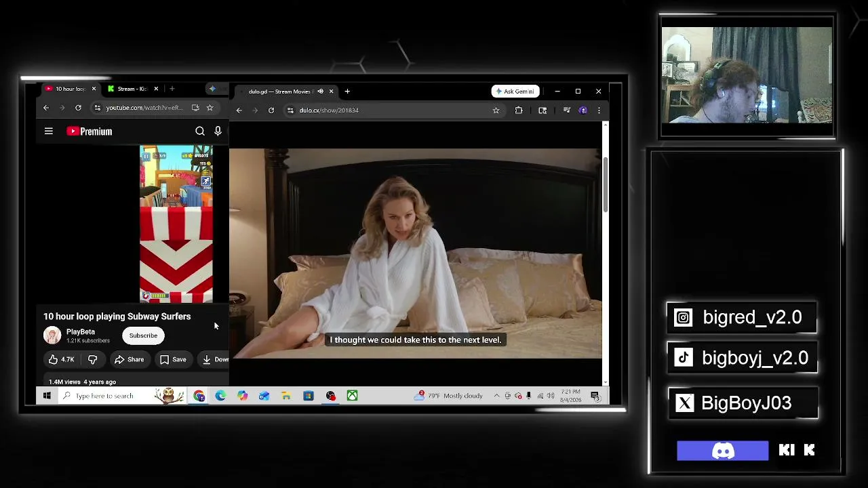Subscribe to the PlayBeta channel
Viewport: 868px width, 488px height.
pos(143,335)
